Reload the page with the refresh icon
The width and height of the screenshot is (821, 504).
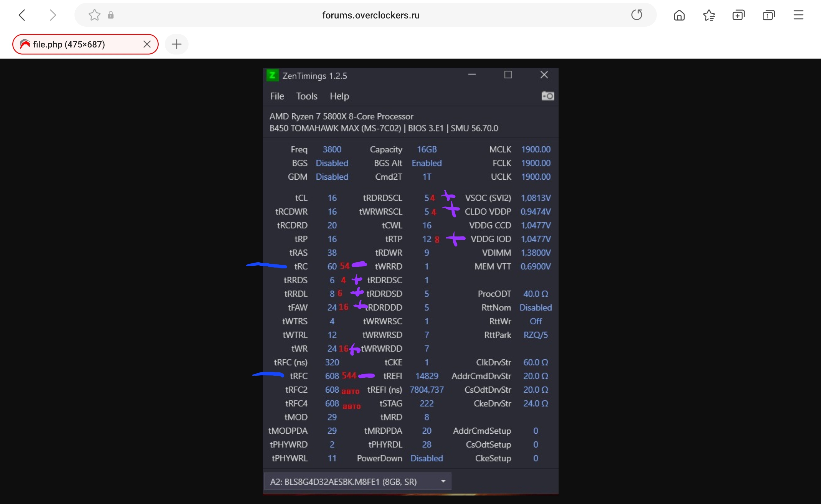[636, 15]
